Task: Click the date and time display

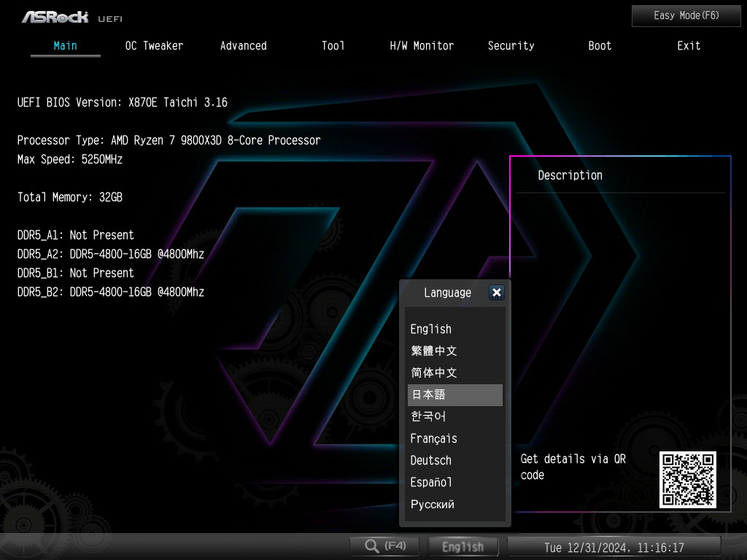Action: coord(614,547)
